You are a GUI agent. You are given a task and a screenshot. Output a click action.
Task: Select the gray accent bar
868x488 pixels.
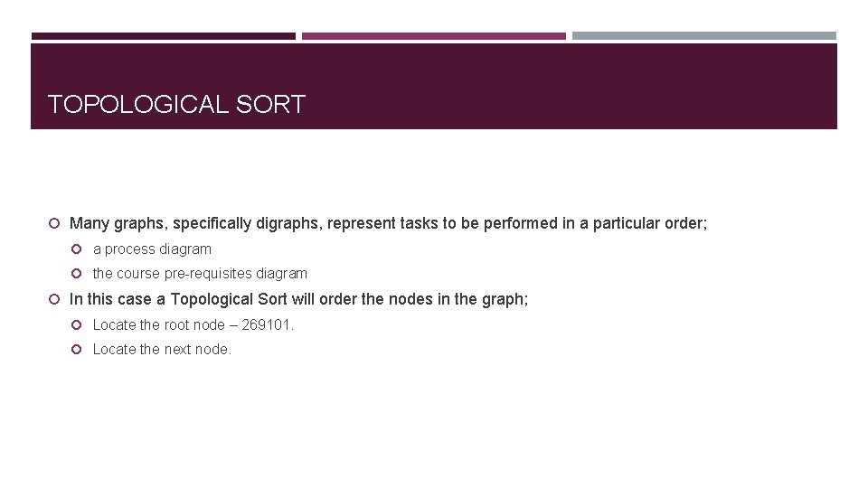(703, 36)
